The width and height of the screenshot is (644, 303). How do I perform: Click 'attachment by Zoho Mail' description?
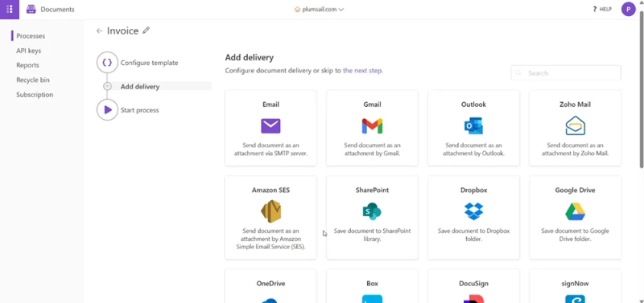coord(575,154)
